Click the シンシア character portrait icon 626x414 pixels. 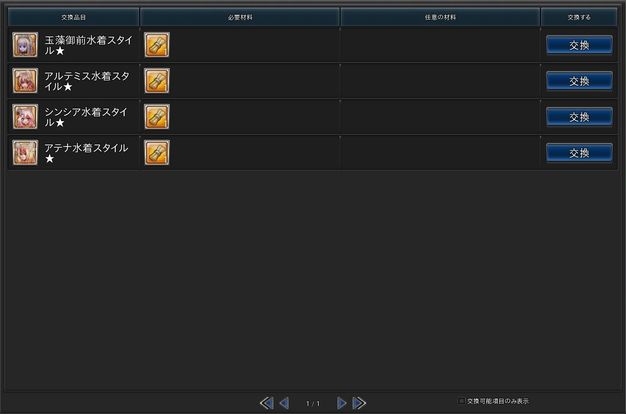point(25,117)
